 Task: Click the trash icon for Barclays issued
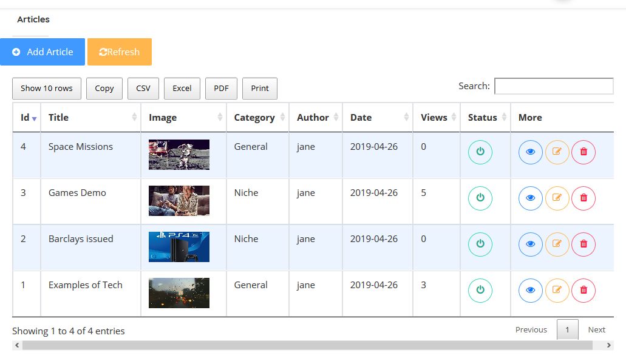(x=583, y=244)
